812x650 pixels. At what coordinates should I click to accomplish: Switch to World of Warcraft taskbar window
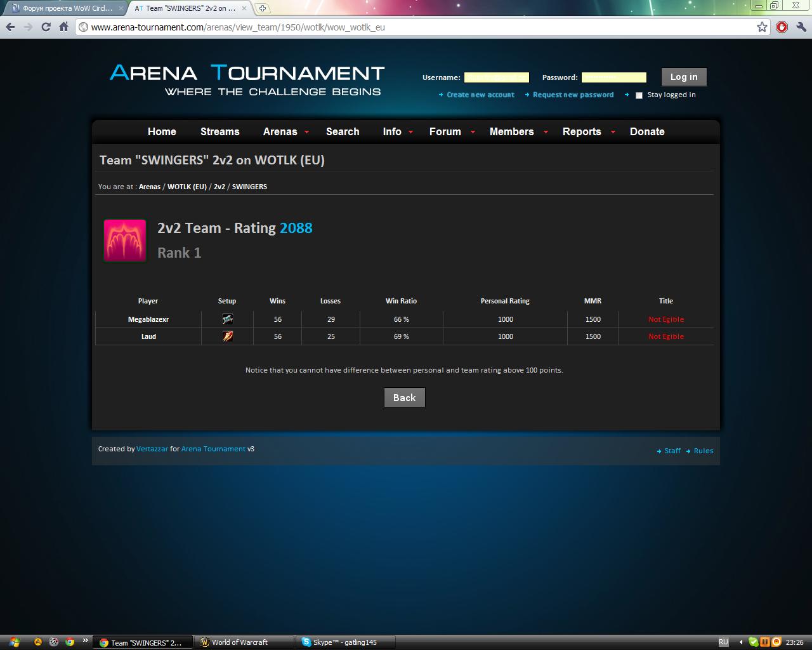[x=244, y=642]
